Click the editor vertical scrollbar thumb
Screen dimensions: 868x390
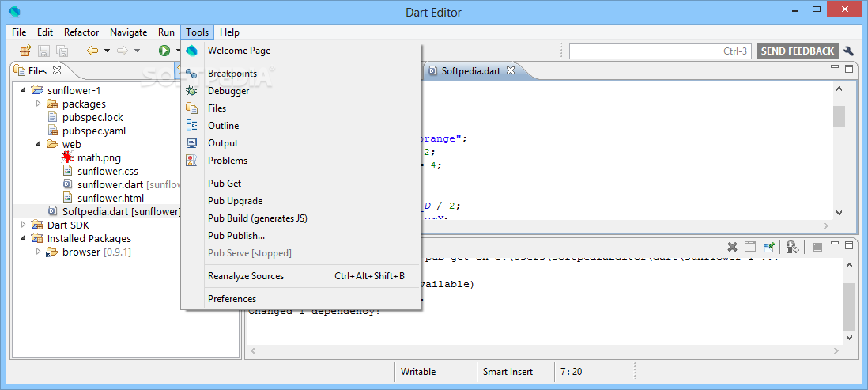click(839, 116)
